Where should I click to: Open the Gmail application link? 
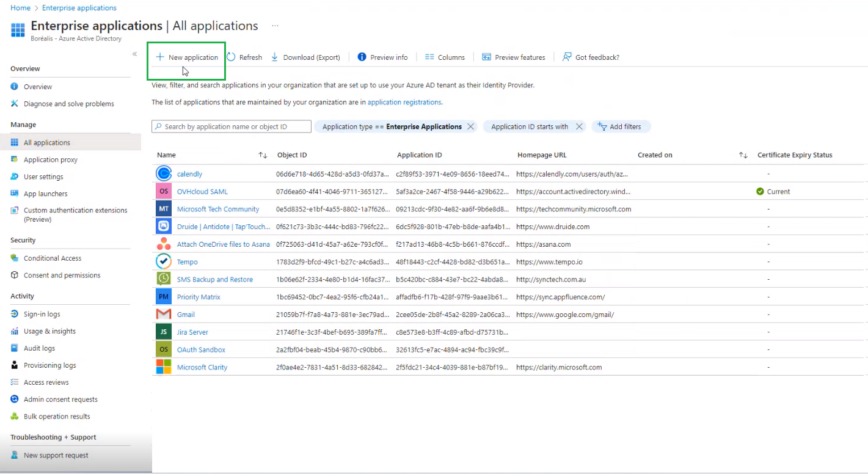click(186, 315)
